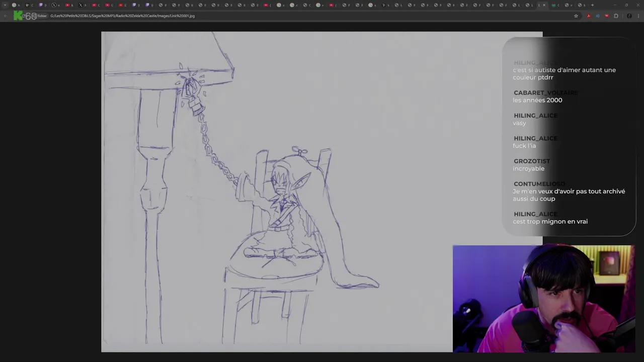This screenshot has height=362, width=644.
Task: Click the Link sketch image
Action: point(322,192)
